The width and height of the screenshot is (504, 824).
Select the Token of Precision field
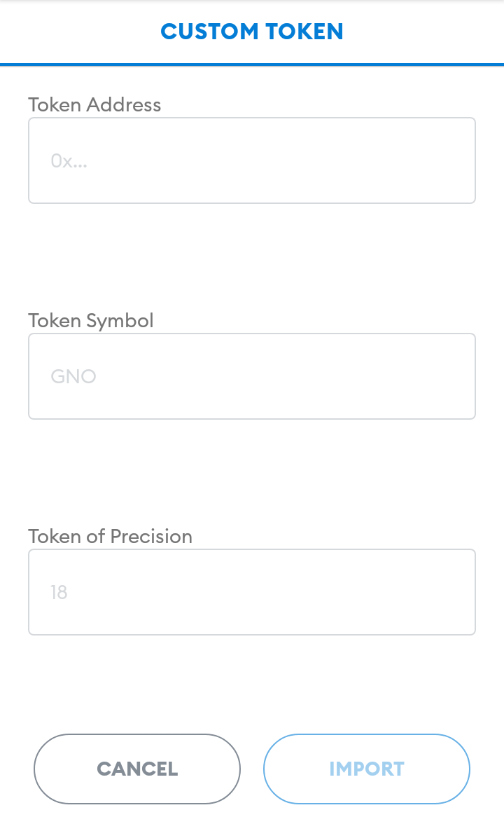[252, 592]
